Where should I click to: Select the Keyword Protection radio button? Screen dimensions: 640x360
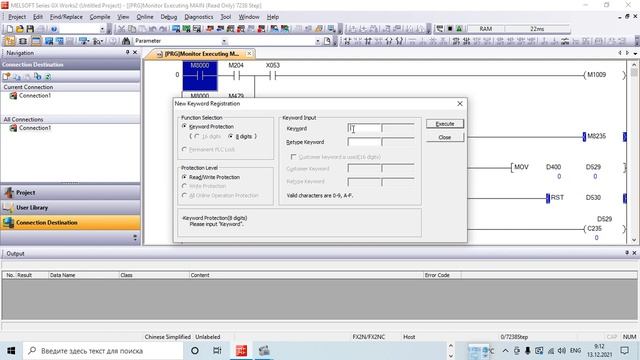click(x=184, y=127)
